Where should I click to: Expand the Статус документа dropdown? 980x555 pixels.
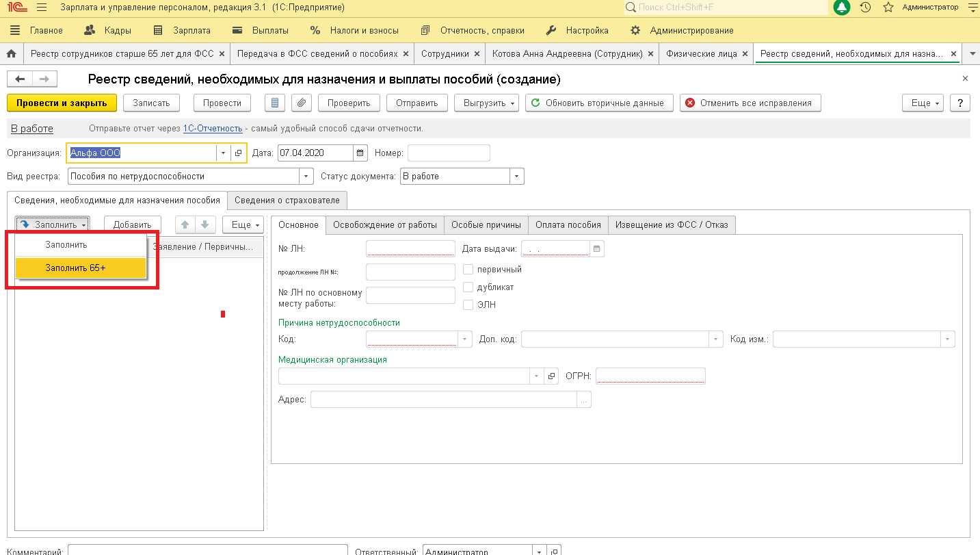[x=517, y=177]
